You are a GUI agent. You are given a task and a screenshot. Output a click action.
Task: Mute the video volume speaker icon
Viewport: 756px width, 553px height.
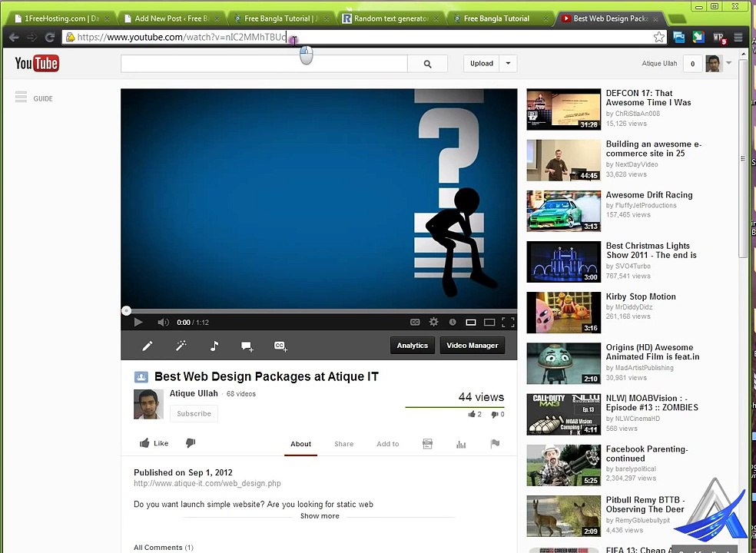tap(163, 322)
